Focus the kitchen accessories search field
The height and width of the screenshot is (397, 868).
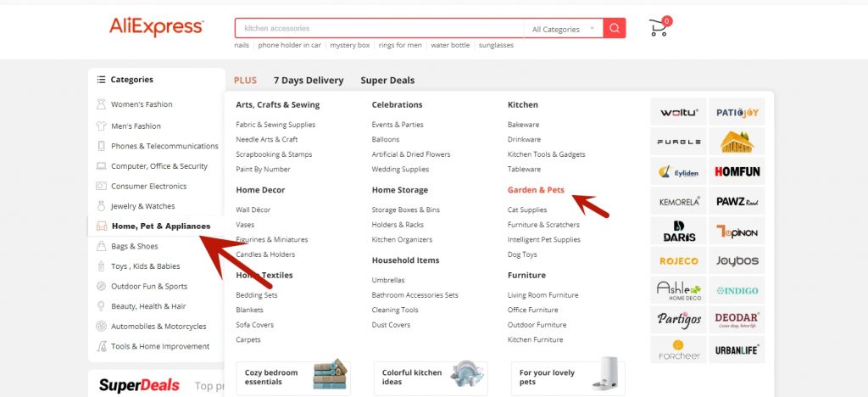tap(378, 29)
